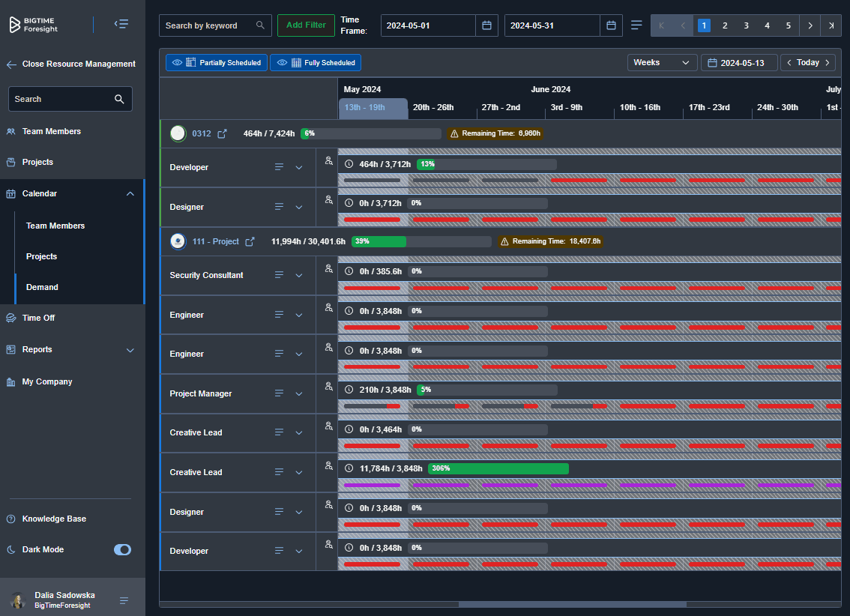Click the user settings icon next to Dalia Sadowska
The width and height of the screenshot is (850, 616).
tap(124, 600)
